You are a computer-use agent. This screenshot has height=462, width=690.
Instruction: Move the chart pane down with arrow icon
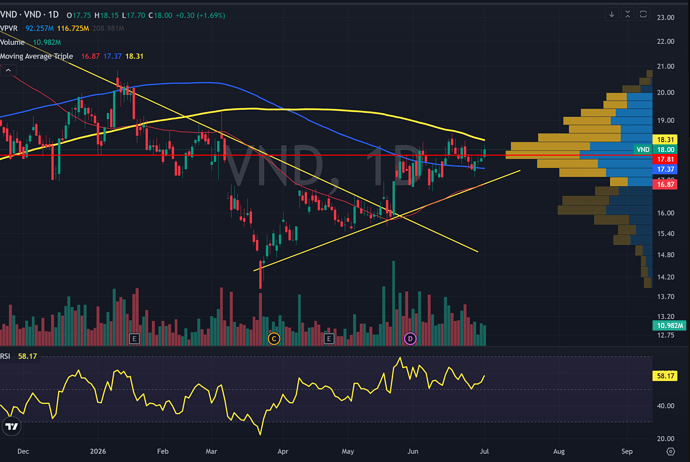pyautogui.click(x=611, y=15)
